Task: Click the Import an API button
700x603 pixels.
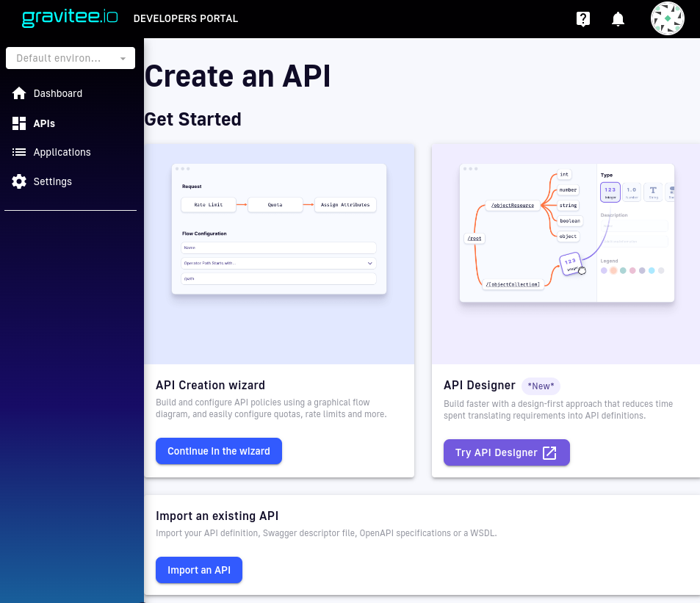Action: pos(198,570)
